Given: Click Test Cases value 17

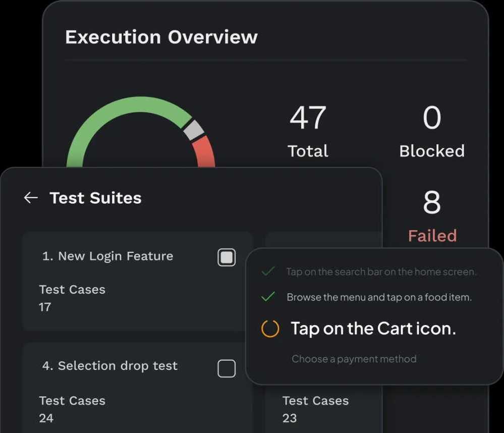Looking at the screenshot, I should (45, 307).
